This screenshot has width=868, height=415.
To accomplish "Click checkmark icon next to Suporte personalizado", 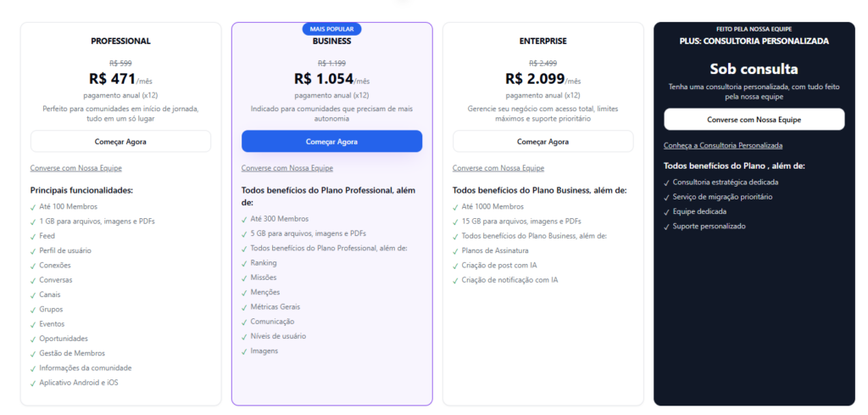I will 666,227.
